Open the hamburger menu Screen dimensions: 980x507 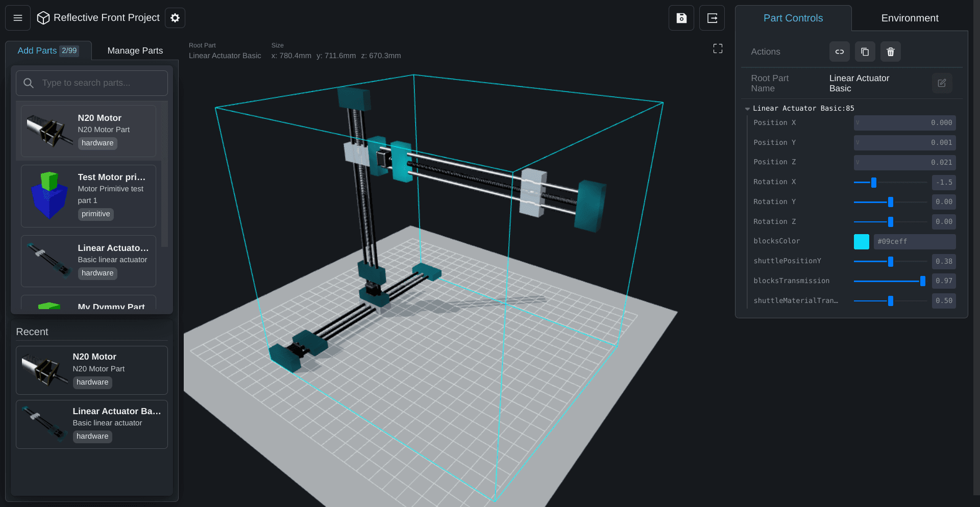pos(17,17)
